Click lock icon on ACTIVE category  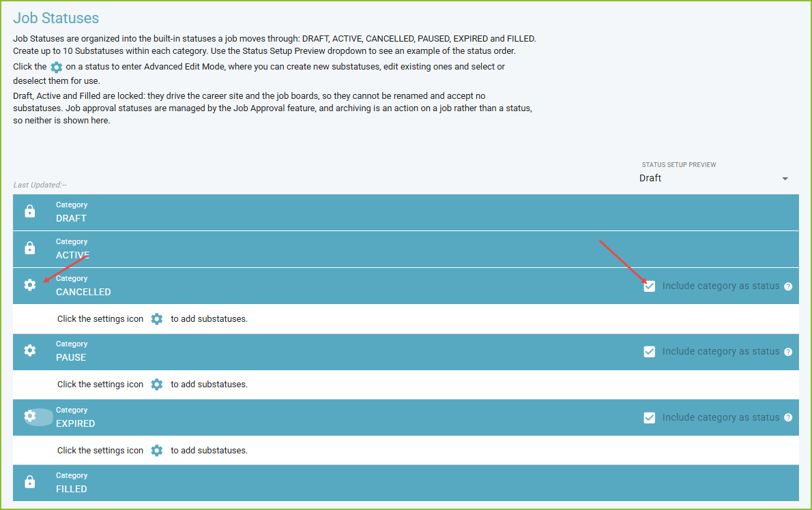point(30,247)
